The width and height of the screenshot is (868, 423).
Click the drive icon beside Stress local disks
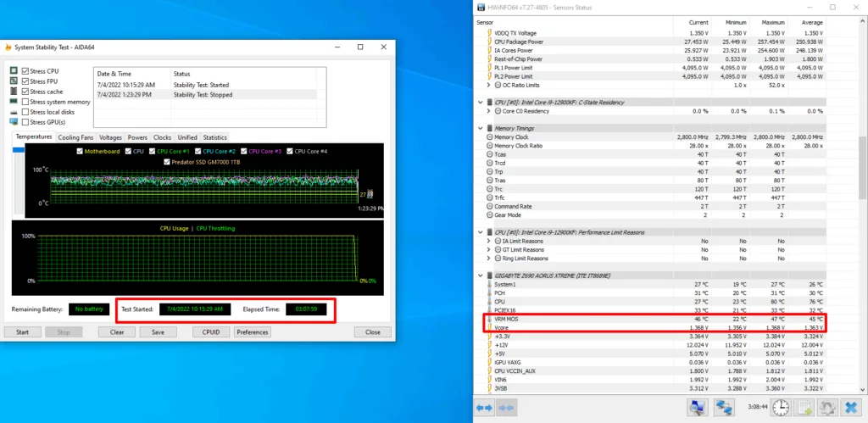coord(14,112)
